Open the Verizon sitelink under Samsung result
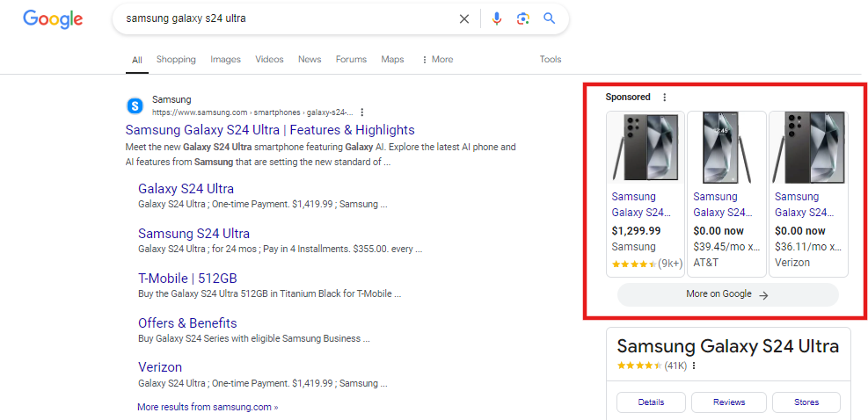Viewport: 868px width, 420px height. coord(160,367)
